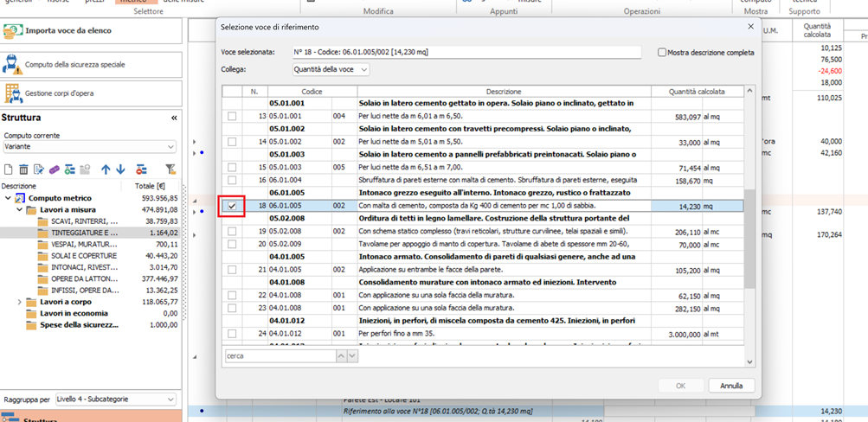
Task: Click the filter funnel icon in Struttura
Action: pos(170,169)
